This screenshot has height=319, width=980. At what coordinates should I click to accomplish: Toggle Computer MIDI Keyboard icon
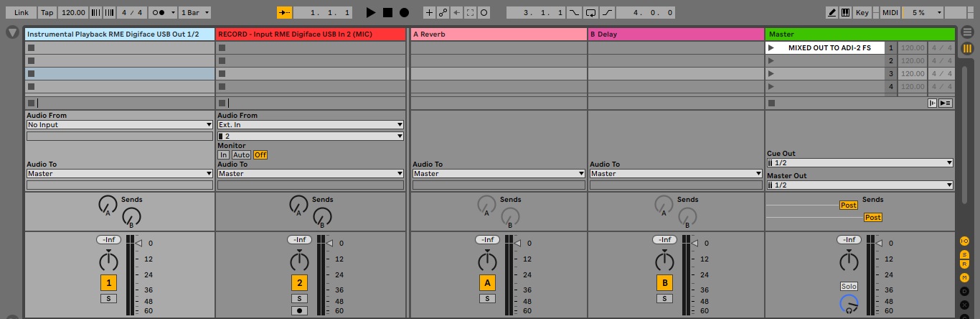coord(845,12)
